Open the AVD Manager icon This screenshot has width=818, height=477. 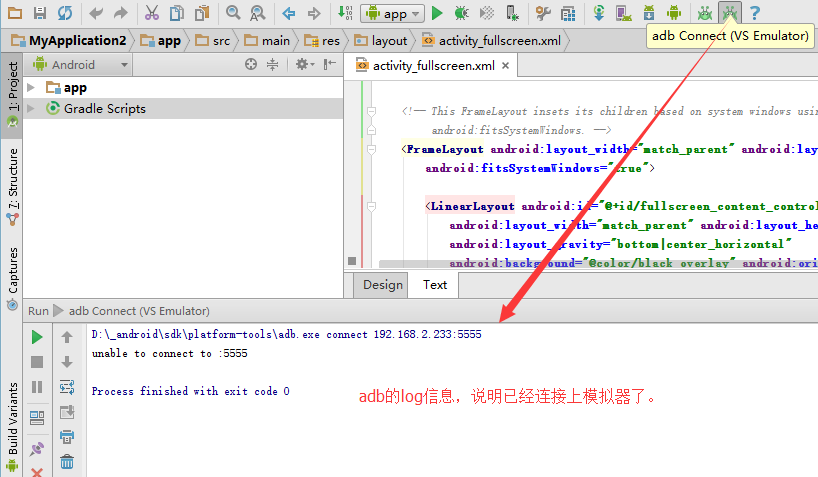(623, 13)
